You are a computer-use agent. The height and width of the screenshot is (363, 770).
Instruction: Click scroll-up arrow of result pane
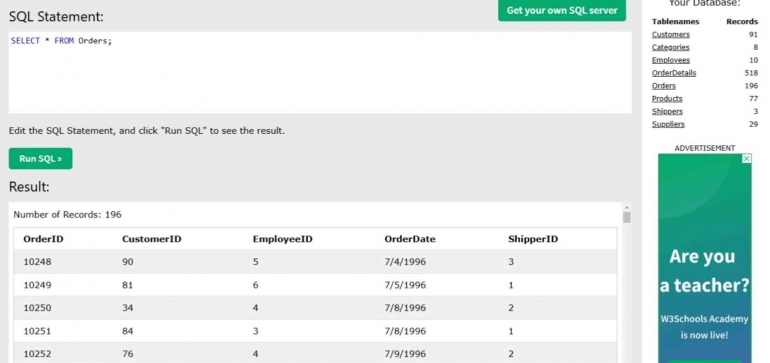[627, 207]
